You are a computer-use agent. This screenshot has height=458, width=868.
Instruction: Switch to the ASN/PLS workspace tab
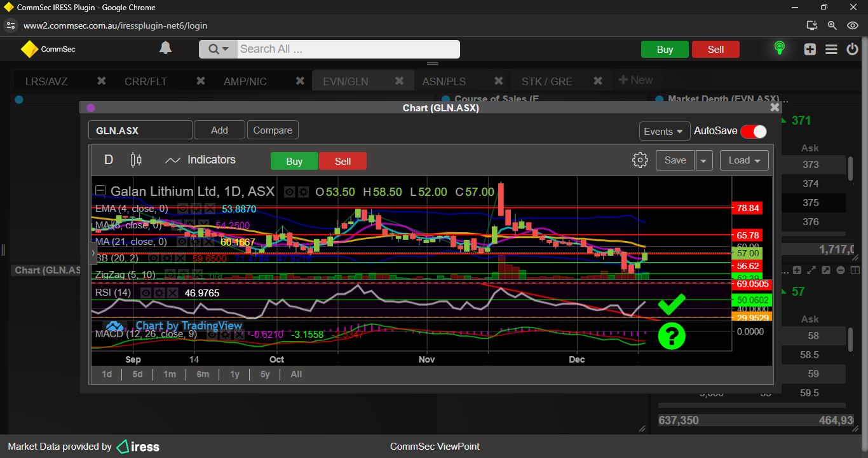[444, 81]
